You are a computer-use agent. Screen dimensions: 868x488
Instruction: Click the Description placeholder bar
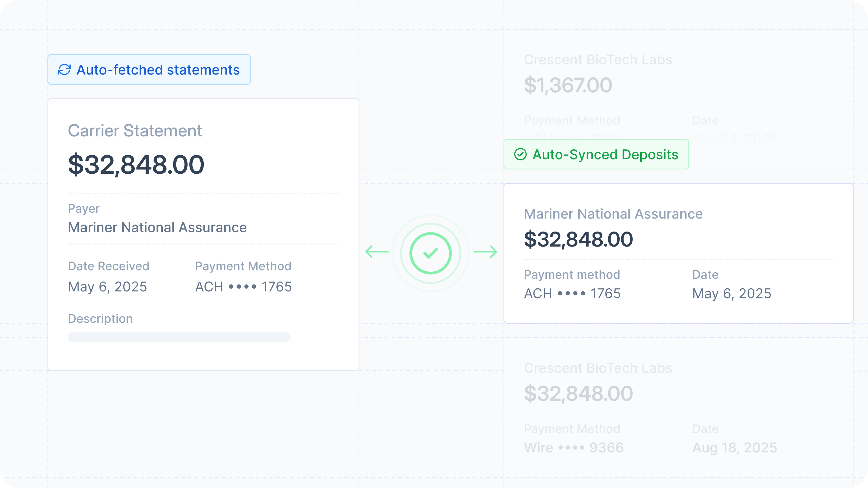(x=179, y=337)
